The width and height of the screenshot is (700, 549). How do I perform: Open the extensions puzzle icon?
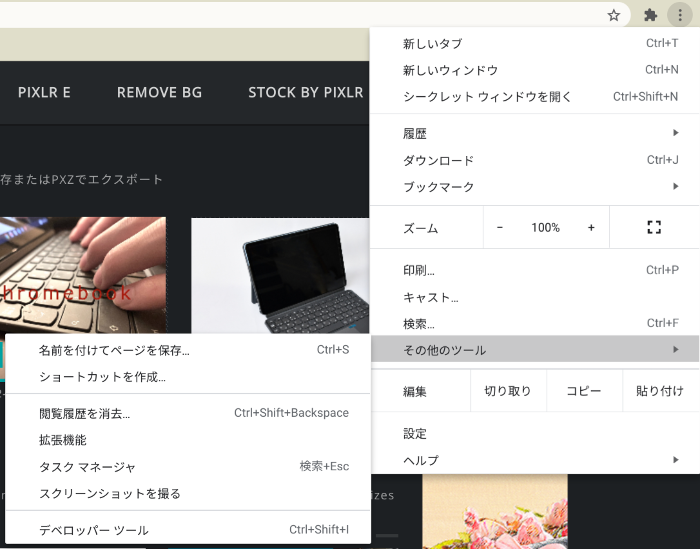650,16
